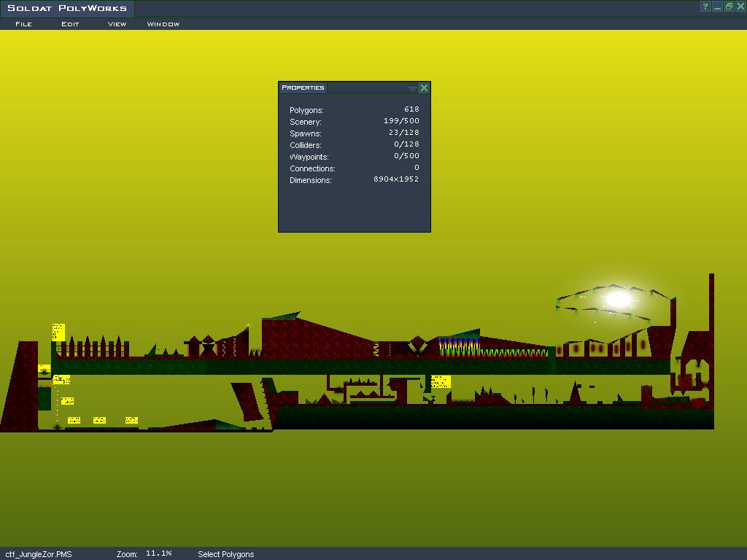
Task: Collapse the Properties panel with arrow
Action: click(412, 88)
